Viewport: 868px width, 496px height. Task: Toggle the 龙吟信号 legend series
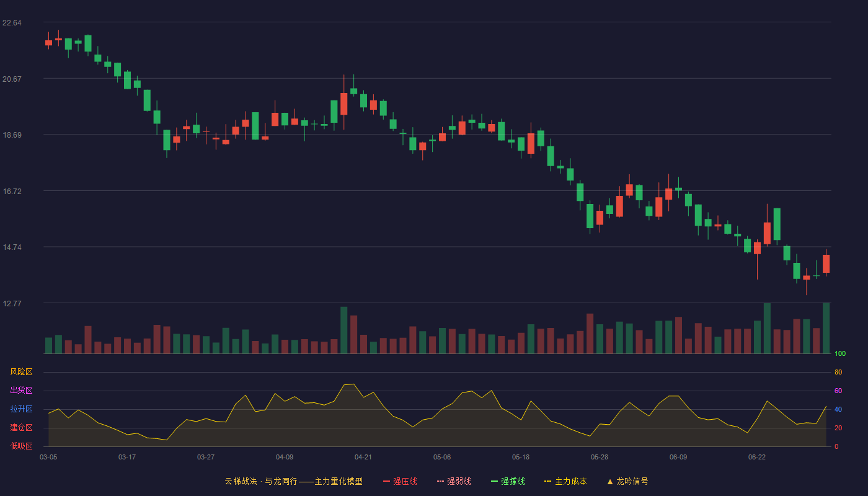(627, 481)
